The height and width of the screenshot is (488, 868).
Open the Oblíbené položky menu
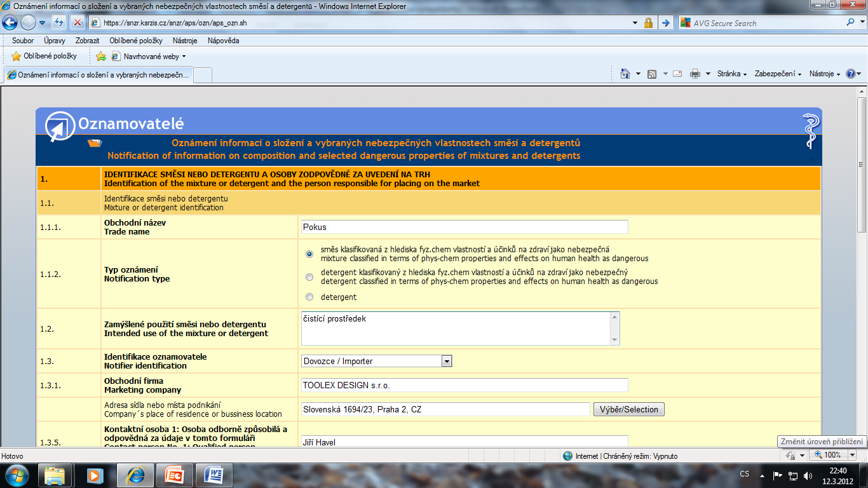coord(136,41)
